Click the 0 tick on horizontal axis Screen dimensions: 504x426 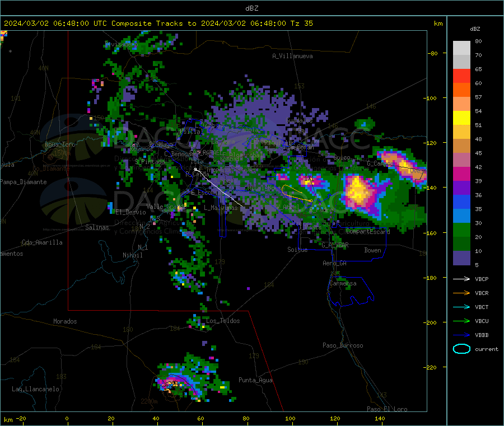point(67,418)
